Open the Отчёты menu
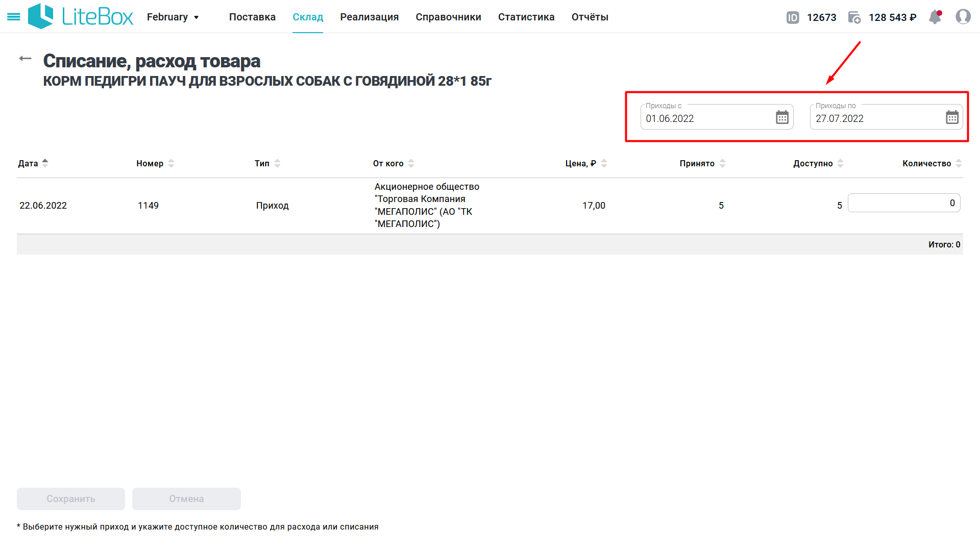This screenshot has width=980, height=551. [x=590, y=17]
